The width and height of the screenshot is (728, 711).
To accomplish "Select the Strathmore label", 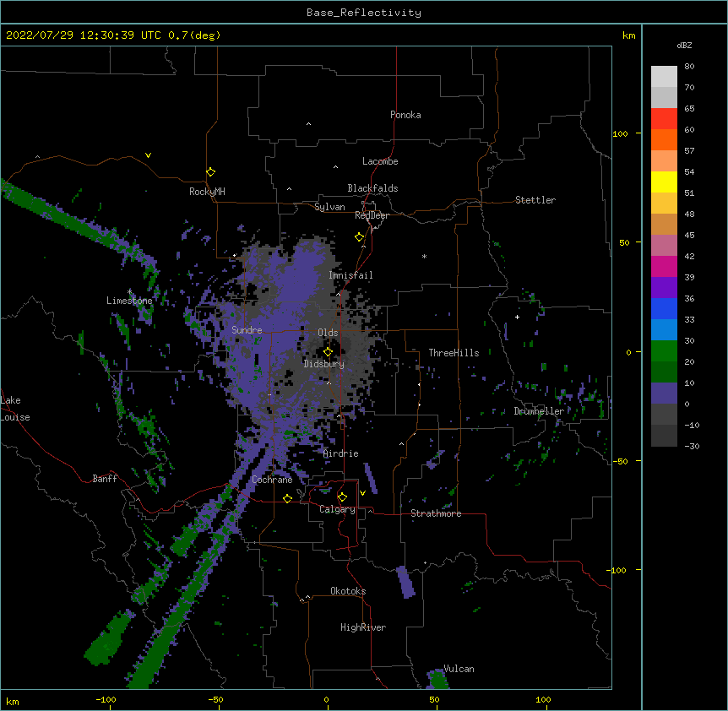I will [x=436, y=513].
